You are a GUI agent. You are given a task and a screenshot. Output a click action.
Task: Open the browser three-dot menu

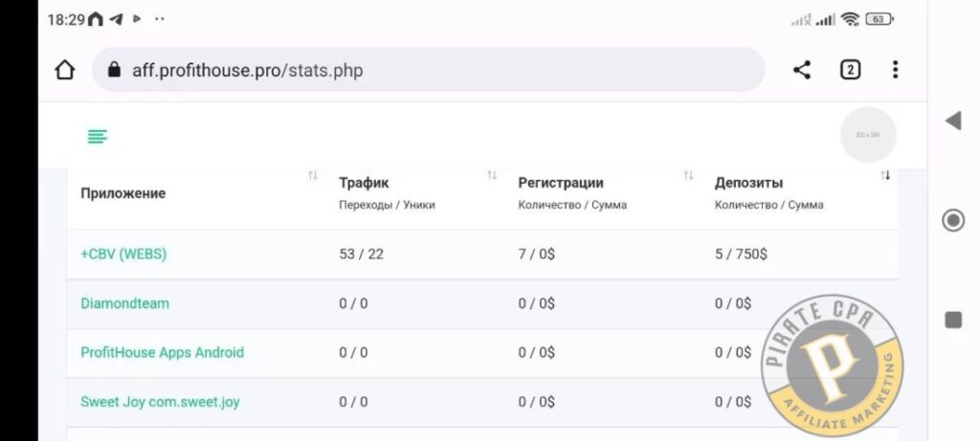tap(895, 70)
